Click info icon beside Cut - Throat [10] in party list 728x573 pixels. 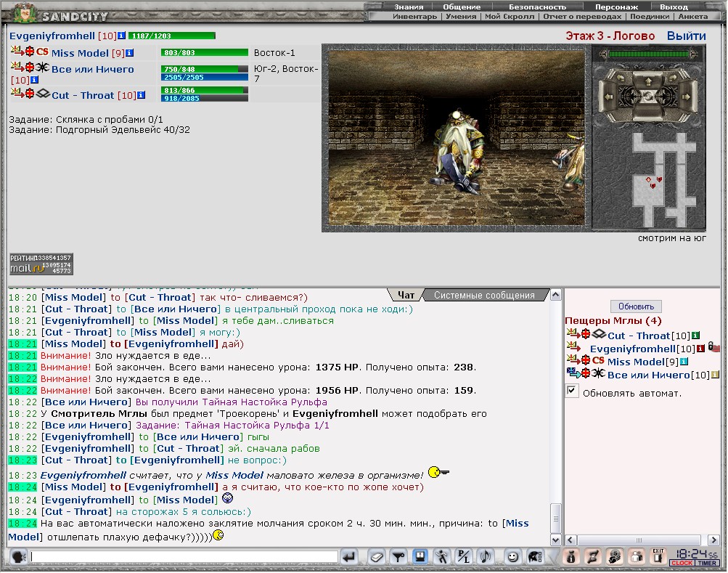[x=141, y=95]
